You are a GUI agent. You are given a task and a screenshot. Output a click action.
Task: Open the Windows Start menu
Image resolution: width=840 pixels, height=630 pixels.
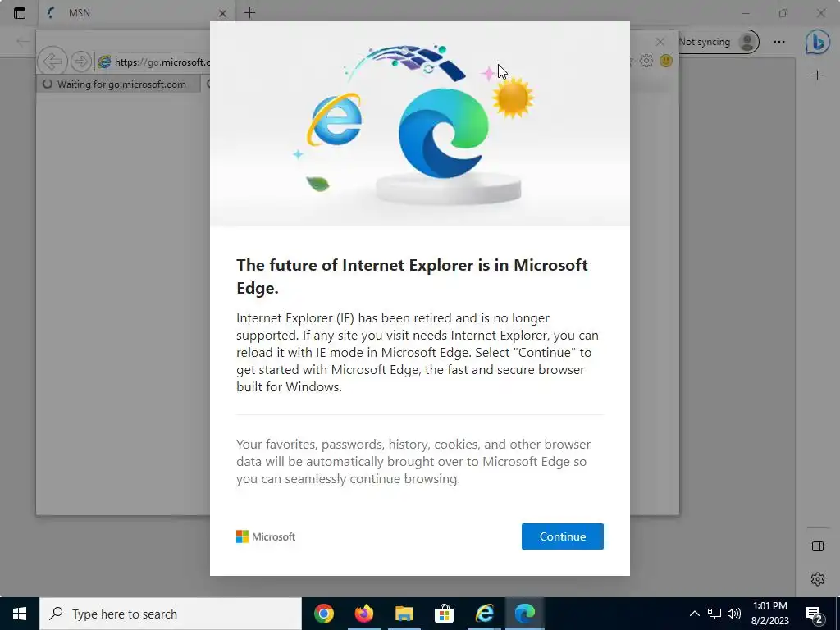pos(20,614)
